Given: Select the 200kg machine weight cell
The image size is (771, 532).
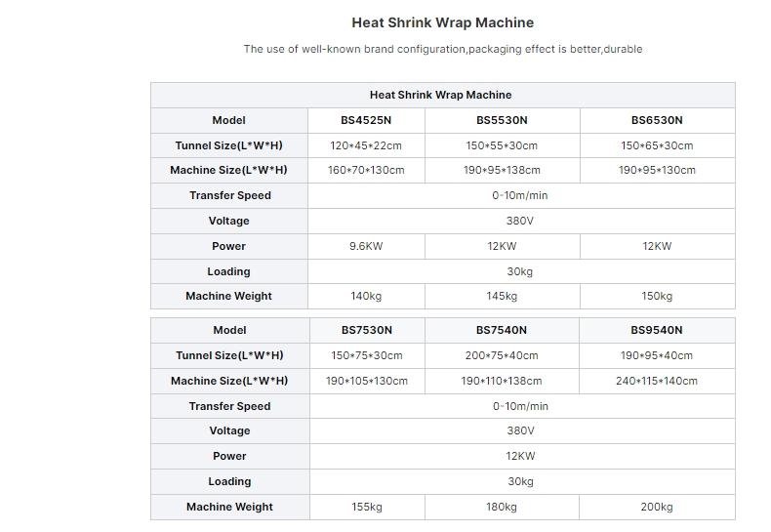Looking at the screenshot, I should [657, 507].
